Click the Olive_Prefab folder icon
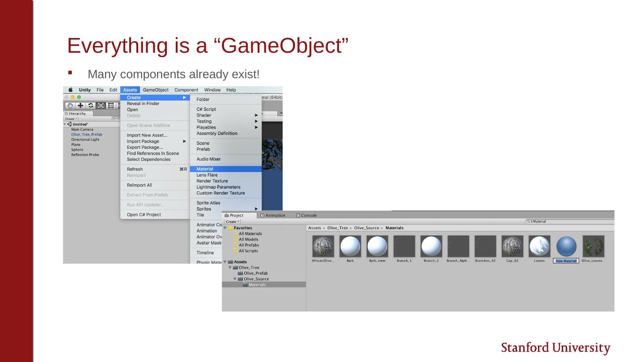The image size is (644, 362). (240, 274)
